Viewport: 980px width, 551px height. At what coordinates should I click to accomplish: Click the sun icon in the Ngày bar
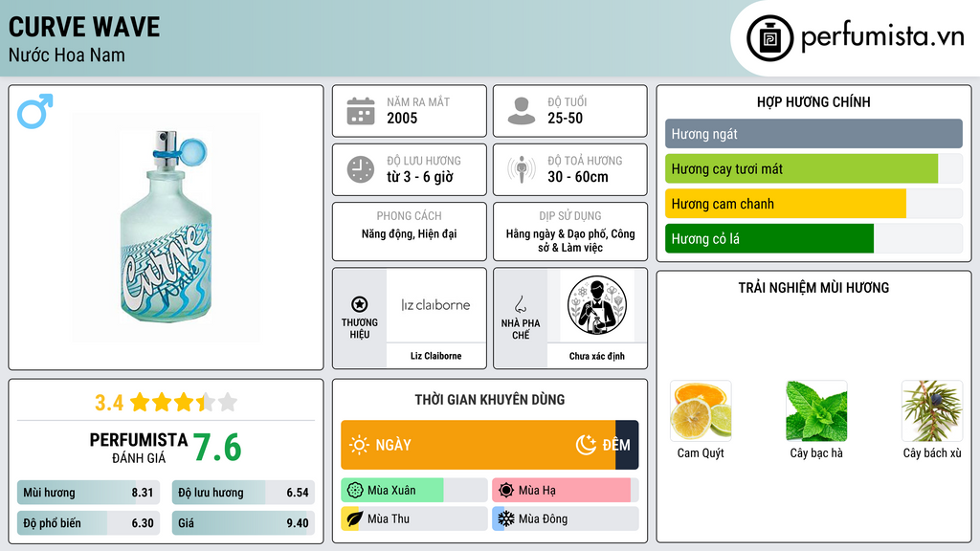(x=359, y=445)
